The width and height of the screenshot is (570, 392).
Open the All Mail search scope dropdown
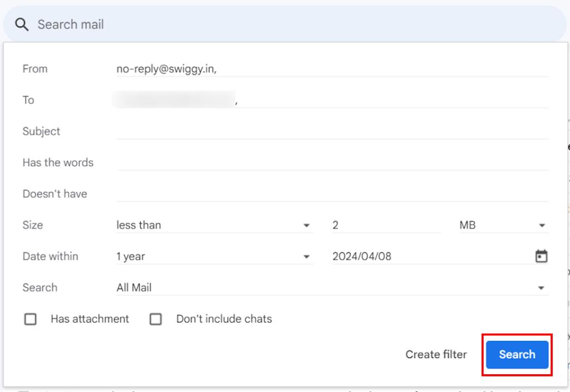tap(332, 288)
